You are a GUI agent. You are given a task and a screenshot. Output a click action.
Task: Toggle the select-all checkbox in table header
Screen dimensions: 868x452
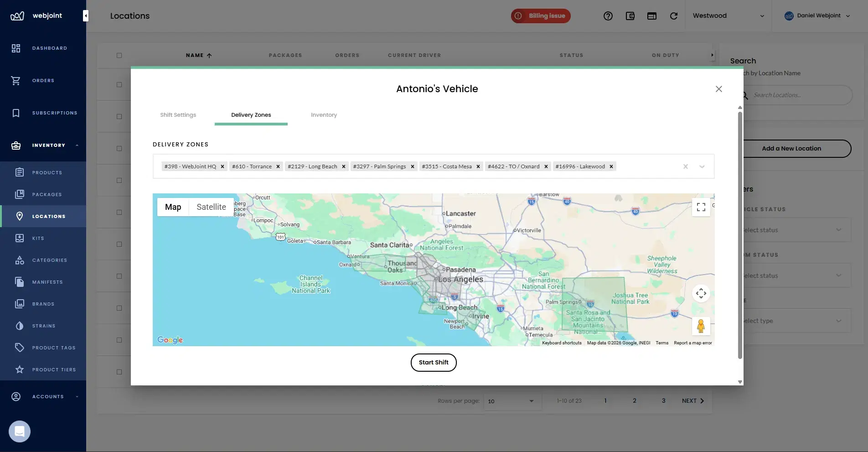(119, 55)
